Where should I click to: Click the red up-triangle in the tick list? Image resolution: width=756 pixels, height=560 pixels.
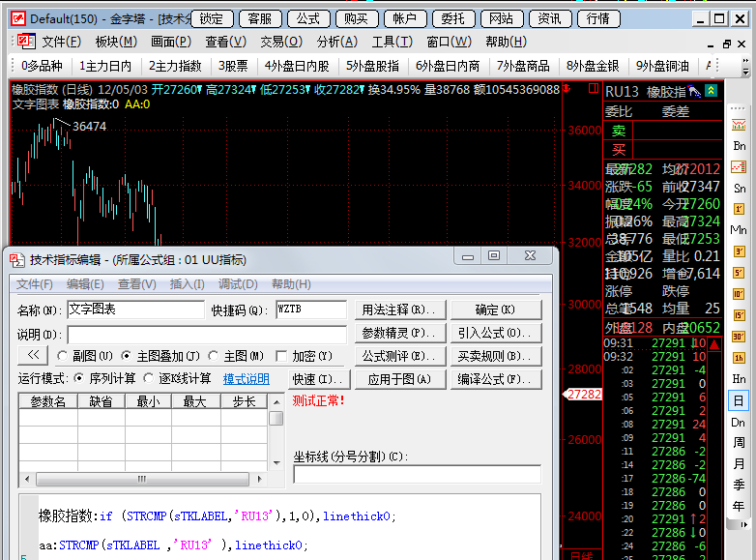(x=713, y=343)
